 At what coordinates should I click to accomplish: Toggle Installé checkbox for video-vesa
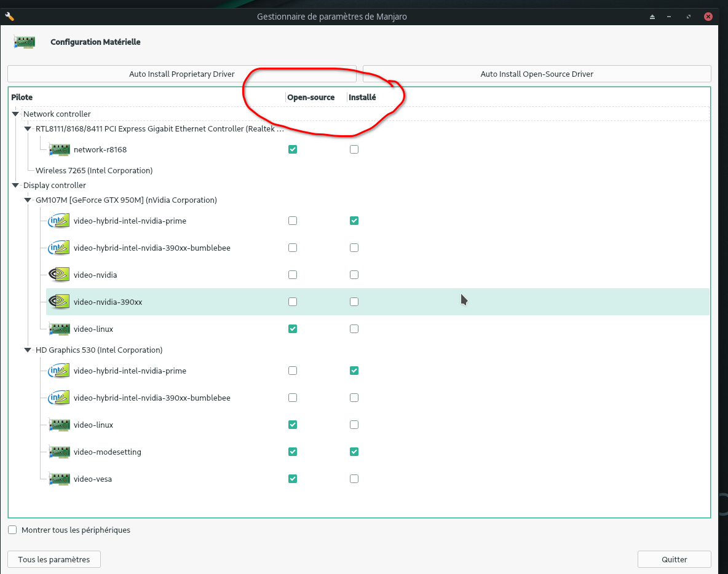354,479
